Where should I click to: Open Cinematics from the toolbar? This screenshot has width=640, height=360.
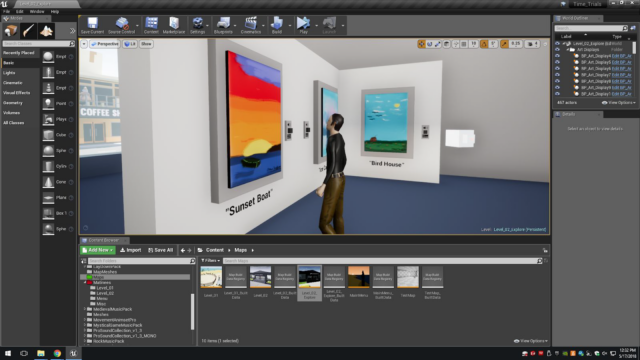(251, 25)
